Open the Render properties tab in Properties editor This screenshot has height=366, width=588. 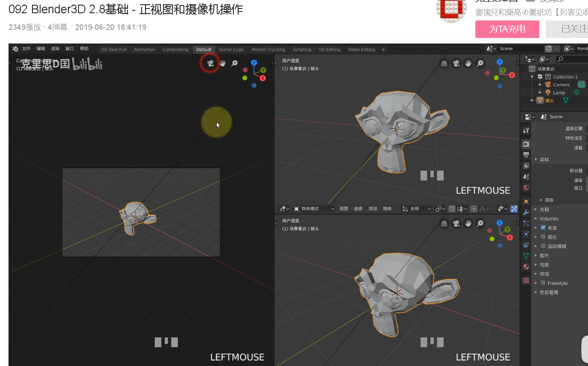[x=526, y=144]
